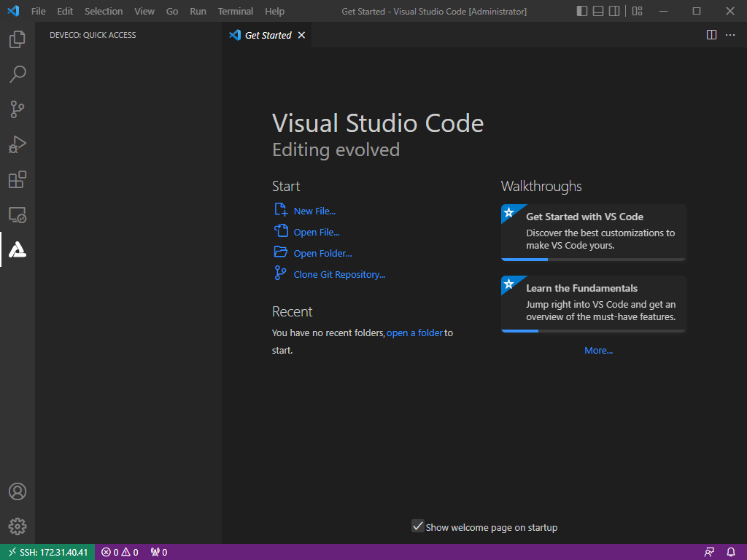Open the Terminal menu

click(236, 11)
